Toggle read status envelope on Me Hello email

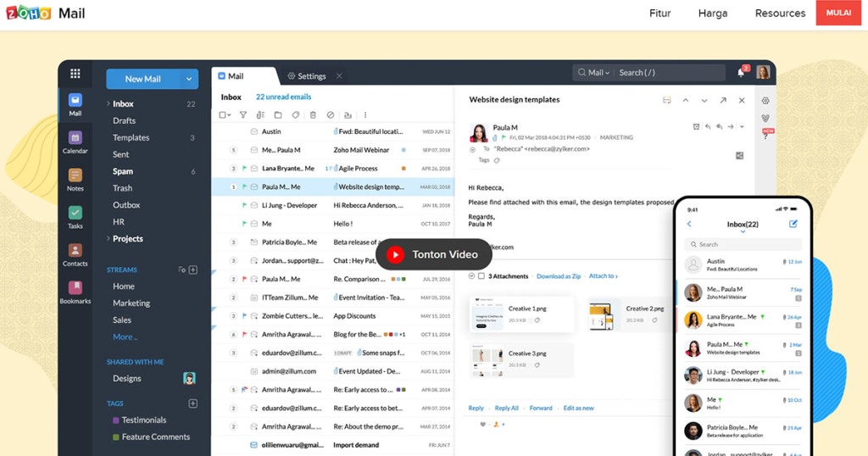tap(254, 224)
